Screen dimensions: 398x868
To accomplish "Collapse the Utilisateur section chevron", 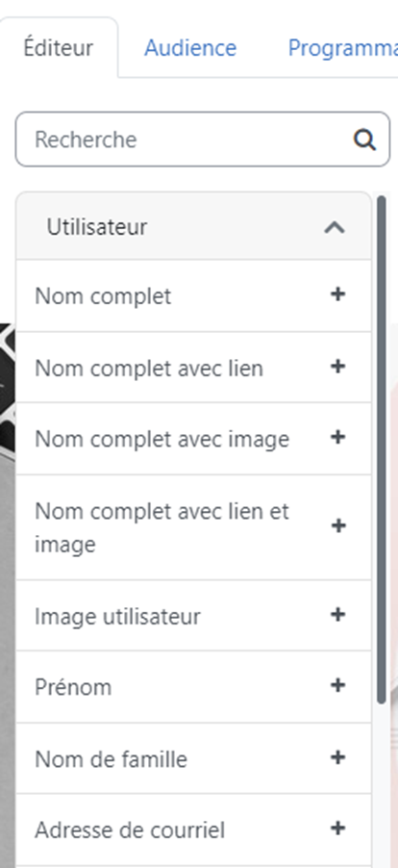I will point(335,227).
